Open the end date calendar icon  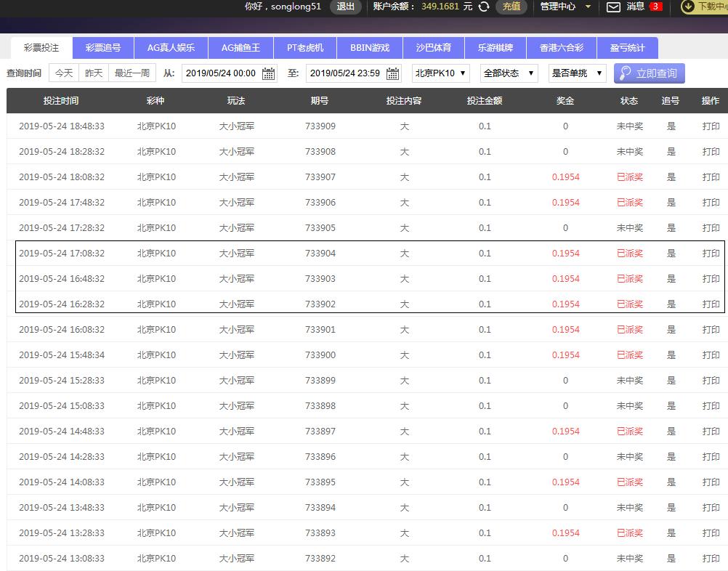[393, 73]
